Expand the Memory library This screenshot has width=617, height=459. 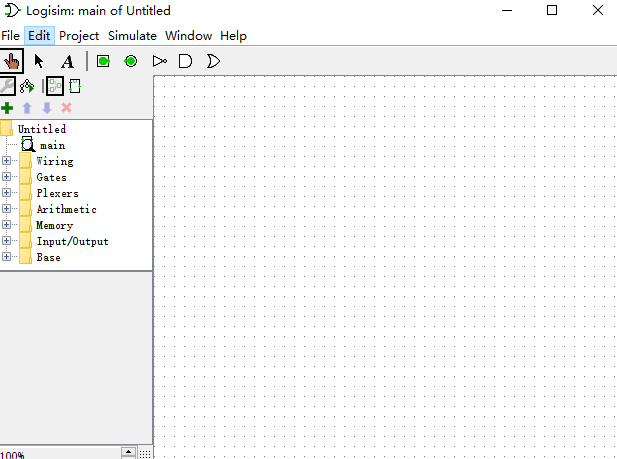[6, 224]
